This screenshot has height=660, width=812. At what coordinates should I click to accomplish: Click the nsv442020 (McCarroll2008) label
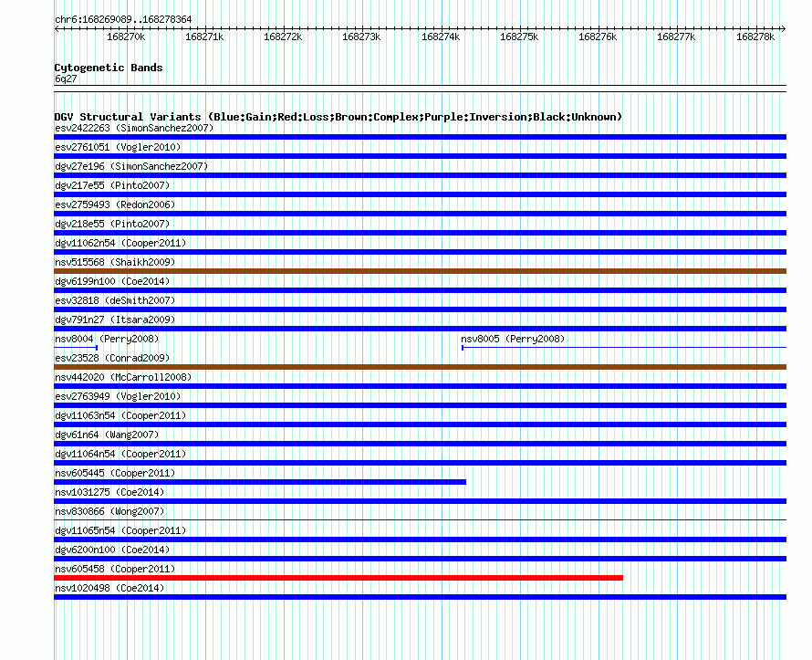click(x=123, y=377)
